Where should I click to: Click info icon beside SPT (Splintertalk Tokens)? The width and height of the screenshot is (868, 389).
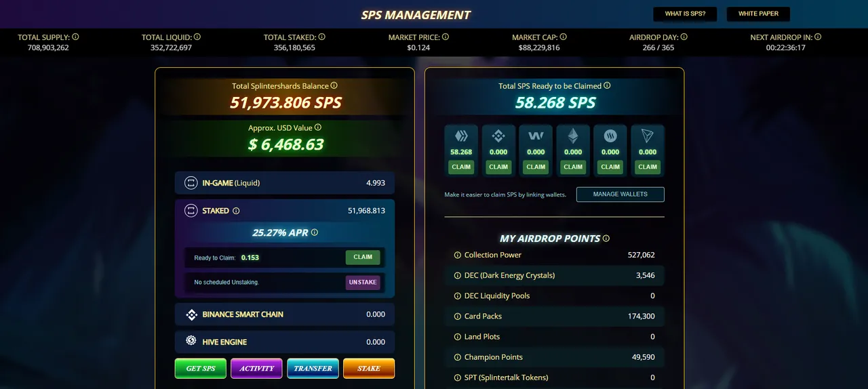click(457, 377)
